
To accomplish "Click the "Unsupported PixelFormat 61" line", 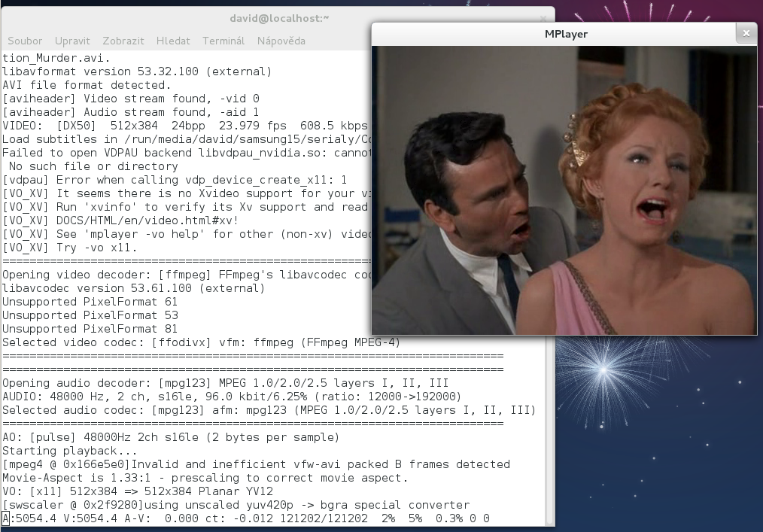I will [x=90, y=302].
